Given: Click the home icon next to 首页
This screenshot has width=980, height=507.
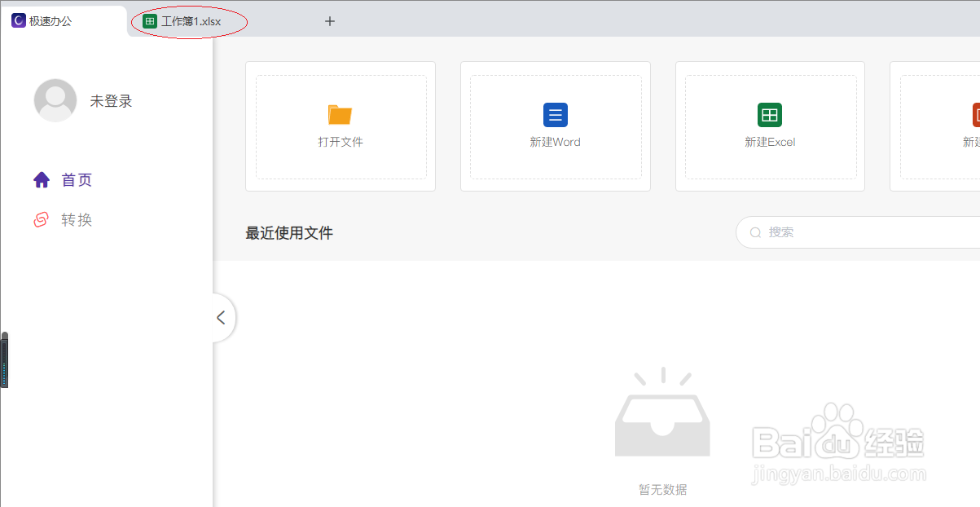Looking at the screenshot, I should 42,179.
